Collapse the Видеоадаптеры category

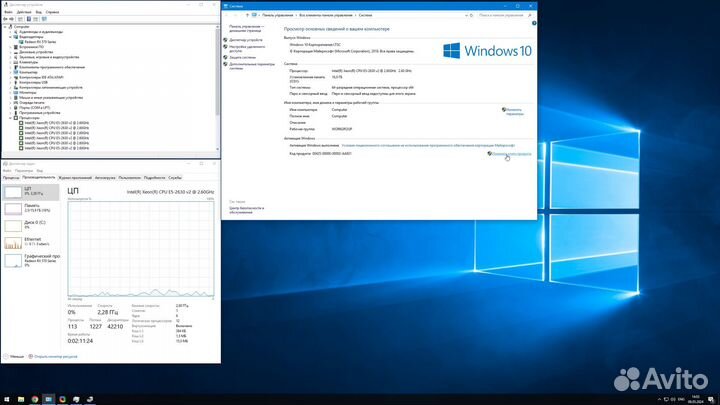click(x=11, y=37)
